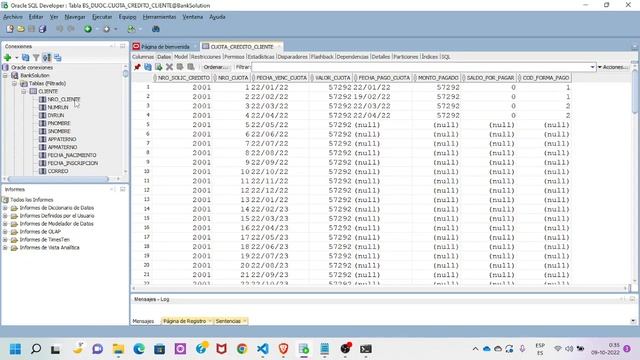This screenshot has height=360, width=640.
Task: Collapse the Tablas (Filtrado) node
Action: tap(14, 83)
